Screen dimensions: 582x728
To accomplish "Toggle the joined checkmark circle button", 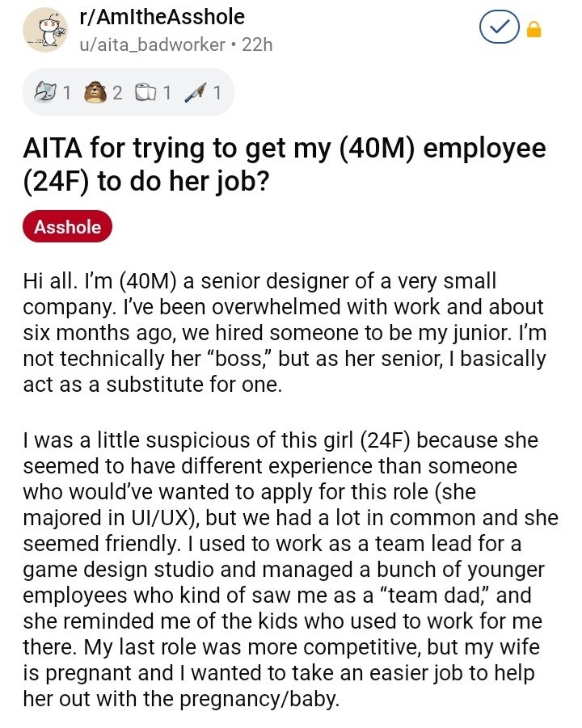I will tap(500, 27).
